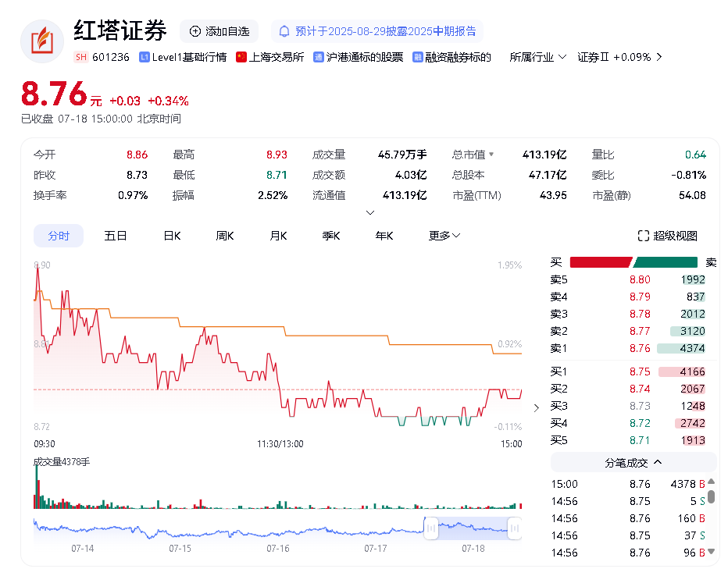Screen dimensions: 728x576
Task: Click the 融资融券标的 badge icon
Action: click(418, 57)
